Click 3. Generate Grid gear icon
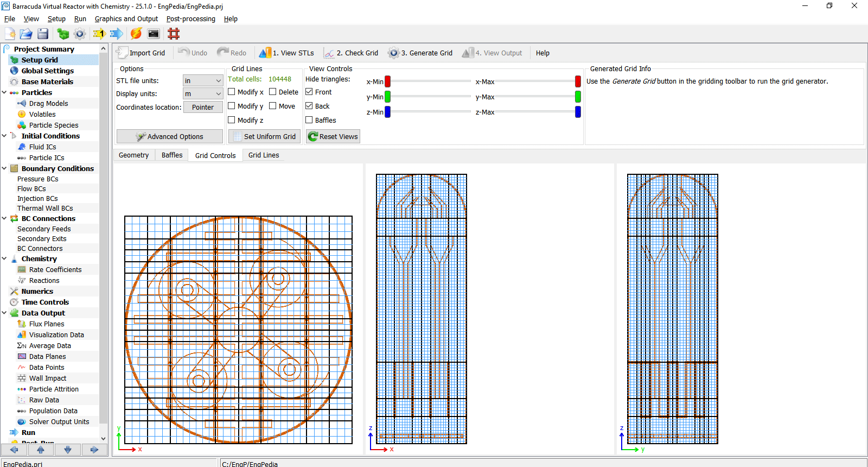Image resolution: width=868 pixels, height=467 pixels. [393, 53]
